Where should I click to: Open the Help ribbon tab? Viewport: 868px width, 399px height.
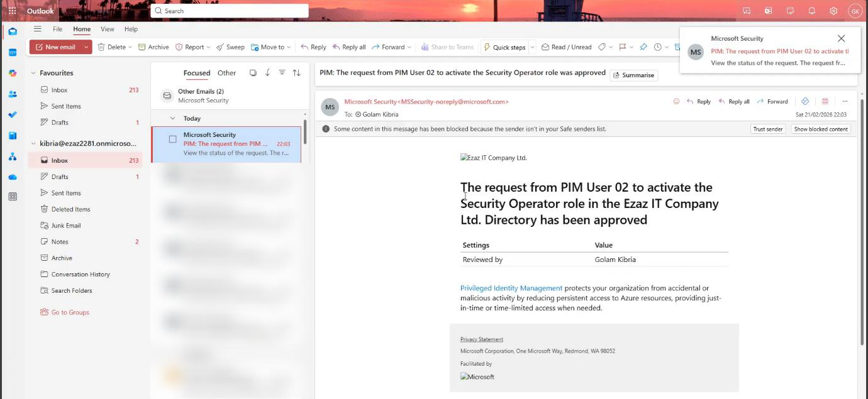point(131,29)
